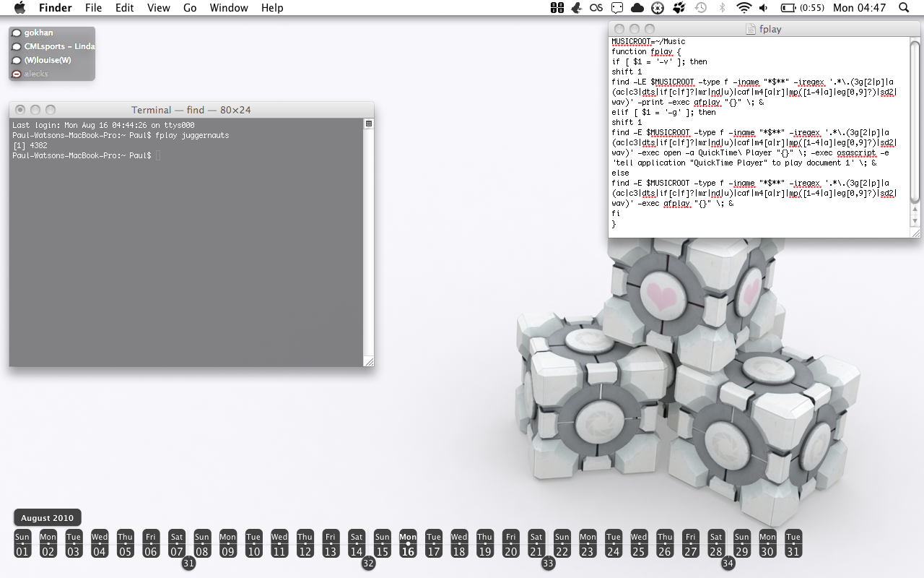Select the gokhan contact in buddy list
Image resolution: width=924 pixels, height=578 pixels.
39,33
